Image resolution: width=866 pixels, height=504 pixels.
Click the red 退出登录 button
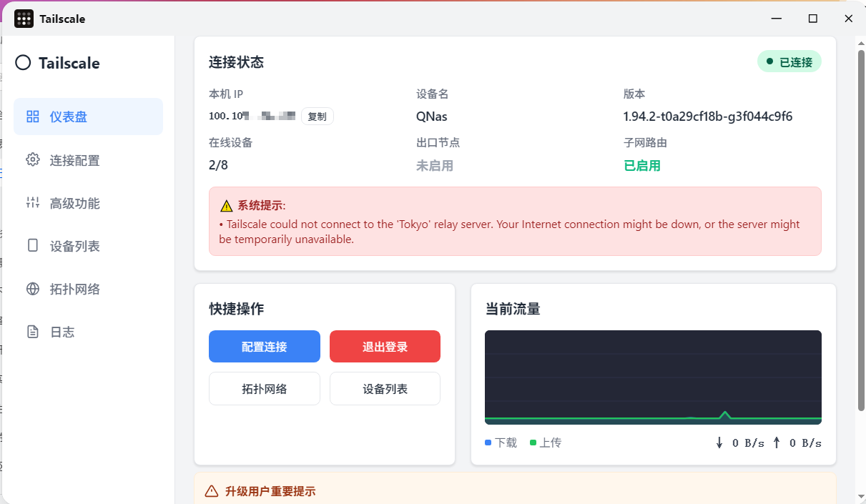385,347
